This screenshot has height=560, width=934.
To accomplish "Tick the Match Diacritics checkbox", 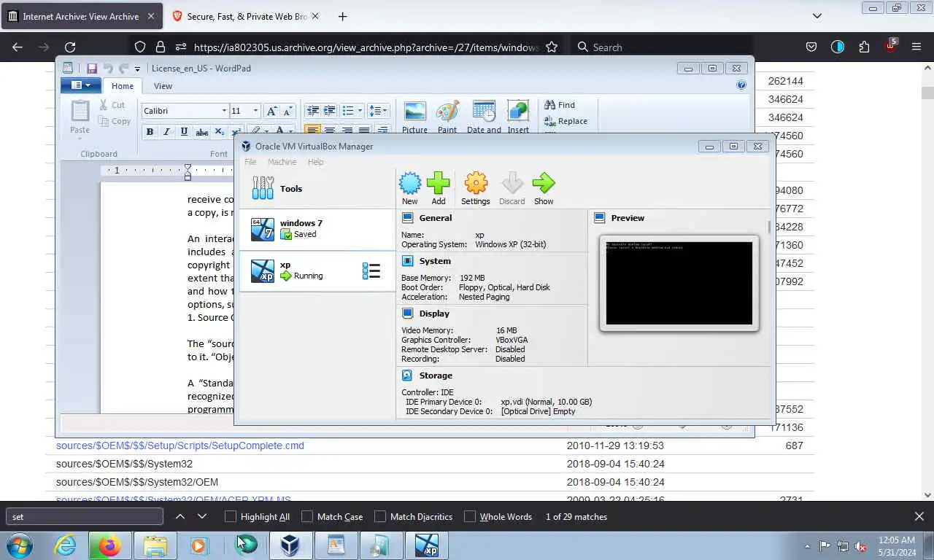I will click(380, 516).
